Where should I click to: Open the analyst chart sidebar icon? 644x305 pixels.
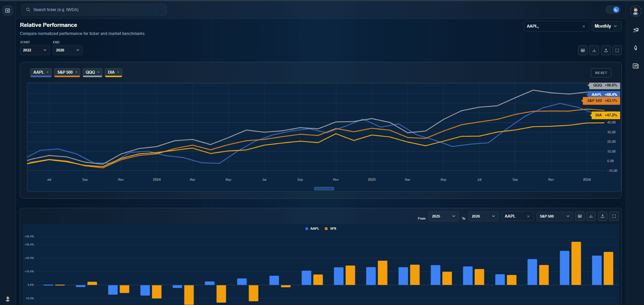click(636, 30)
